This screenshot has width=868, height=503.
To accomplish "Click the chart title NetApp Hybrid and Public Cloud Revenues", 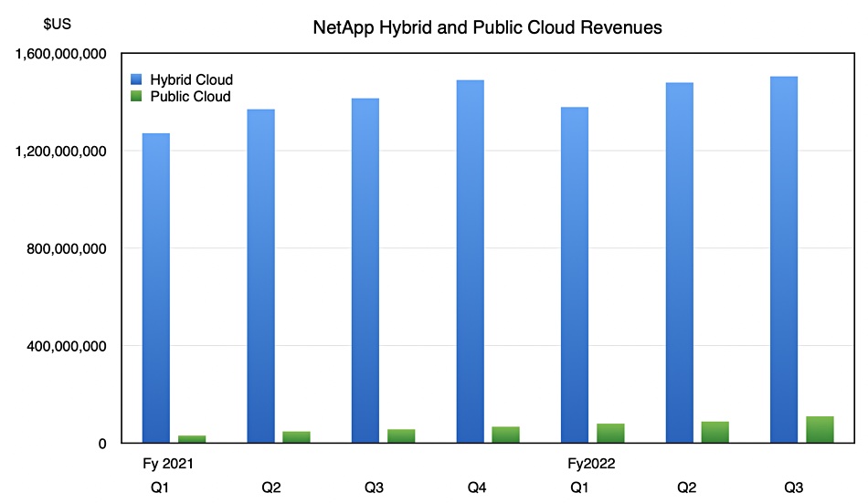I will (x=487, y=27).
